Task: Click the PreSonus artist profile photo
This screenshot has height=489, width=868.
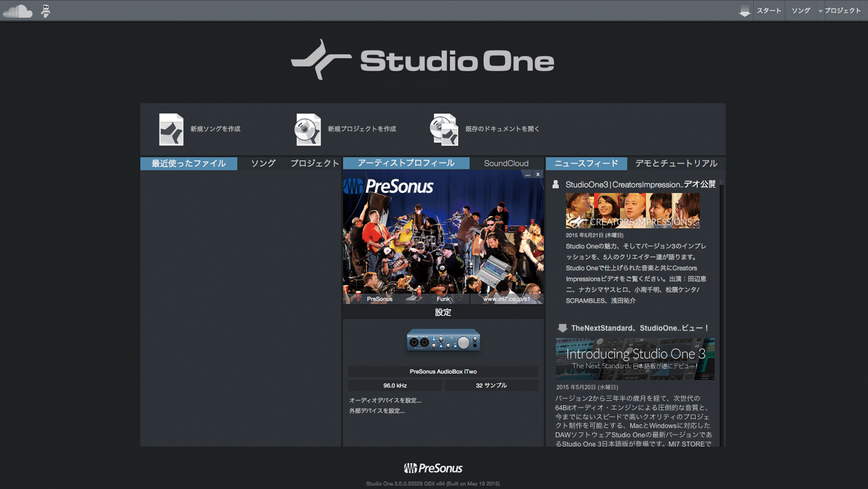Action: click(443, 237)
